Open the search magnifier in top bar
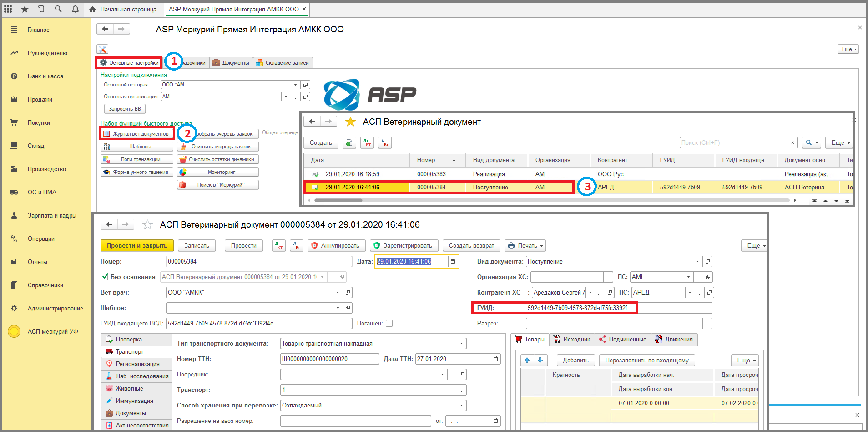Image resolution: width=868 pixels, height=432 pixels. tap(58, 9)
